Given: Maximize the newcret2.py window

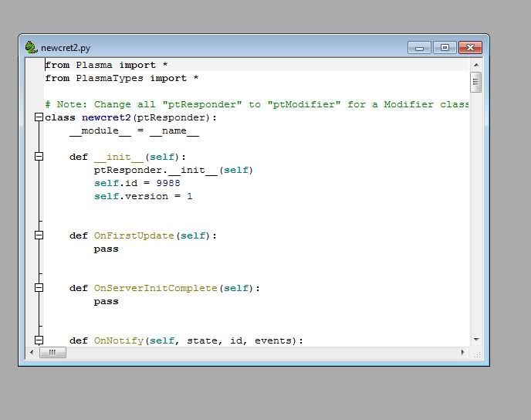Looking at the screenshot, I should (445, 48).
